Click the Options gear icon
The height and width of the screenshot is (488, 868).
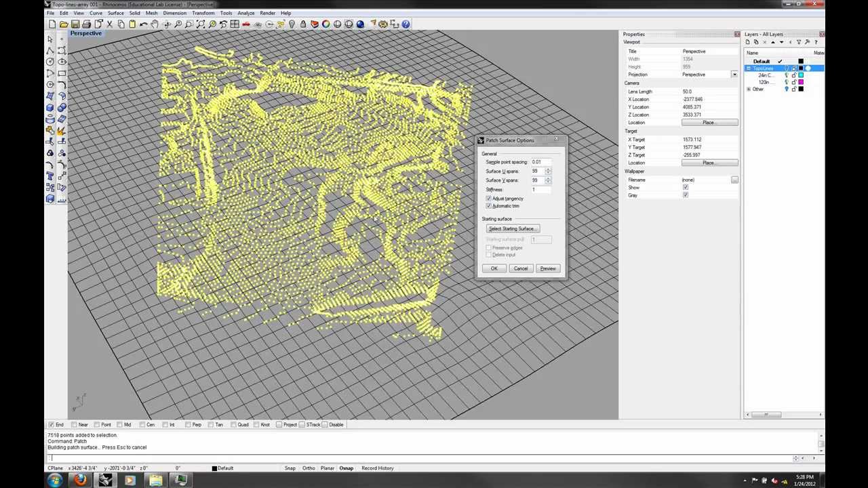[383, 24]
